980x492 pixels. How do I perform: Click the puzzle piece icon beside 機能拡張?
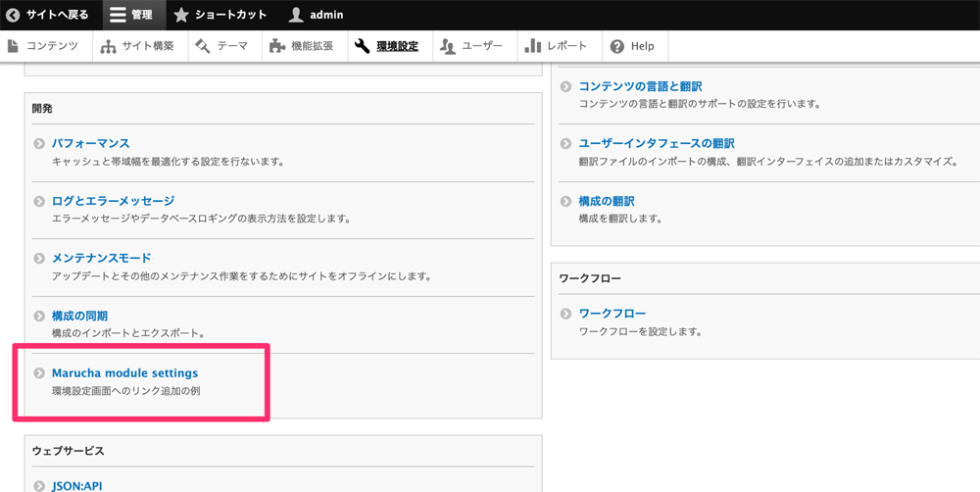[277, 46]
